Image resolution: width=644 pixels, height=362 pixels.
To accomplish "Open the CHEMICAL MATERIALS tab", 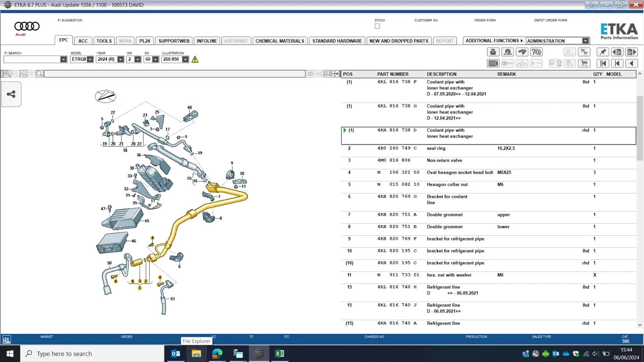I will coord(280,41).
